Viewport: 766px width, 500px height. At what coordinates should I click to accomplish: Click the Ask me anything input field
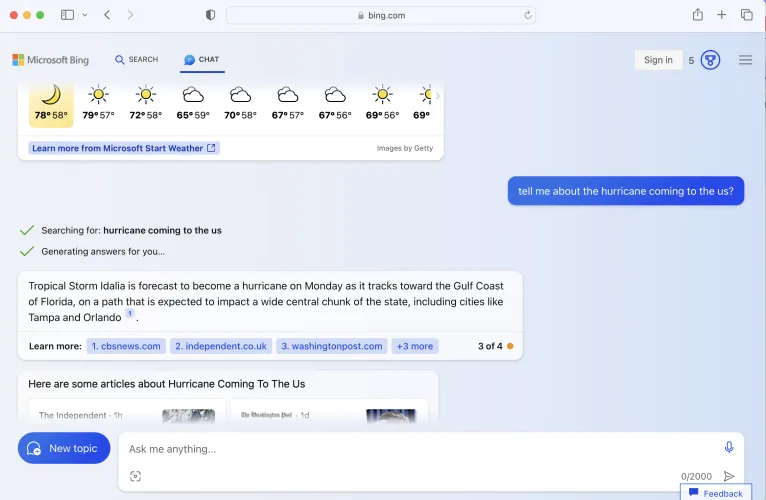pos(420,449)
